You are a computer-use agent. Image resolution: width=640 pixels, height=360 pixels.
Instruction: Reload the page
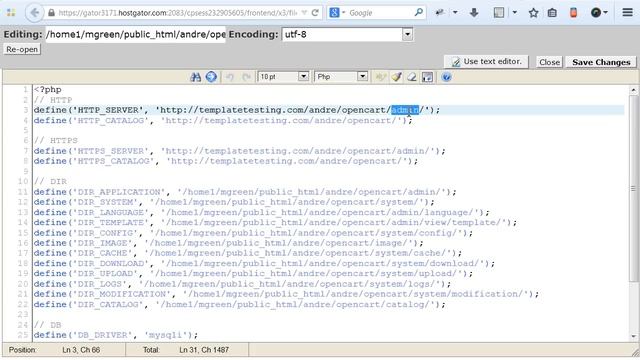pyautogui.click(x=315, y=13)
